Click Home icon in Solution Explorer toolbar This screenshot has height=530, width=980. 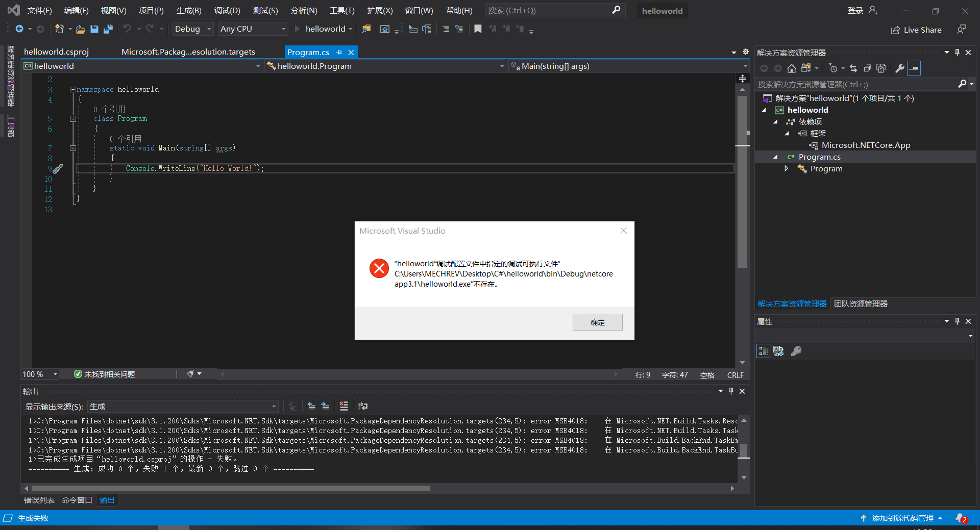click(x=791, y=68)
